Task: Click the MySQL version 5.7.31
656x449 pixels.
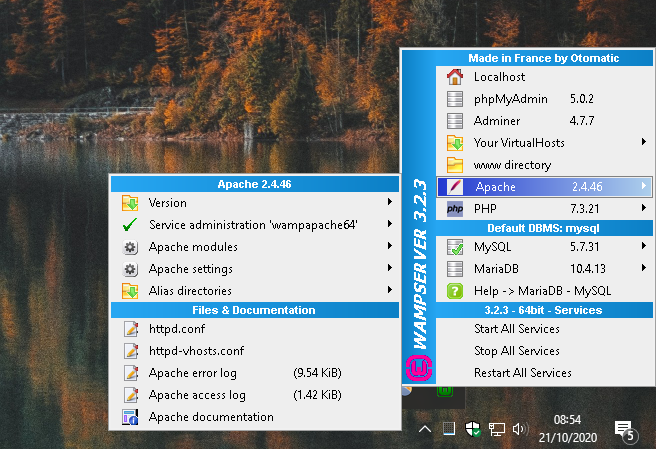Action: click(584, 247)
